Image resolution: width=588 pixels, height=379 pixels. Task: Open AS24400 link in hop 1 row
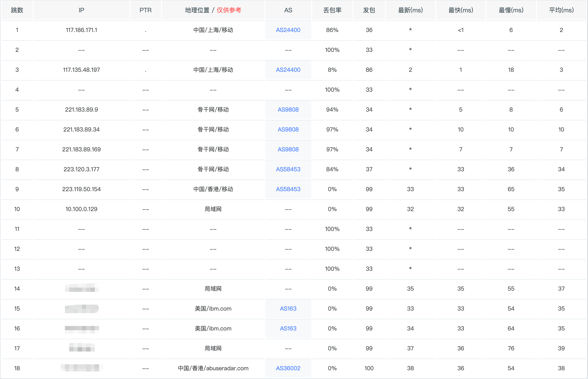coord(288,30)
